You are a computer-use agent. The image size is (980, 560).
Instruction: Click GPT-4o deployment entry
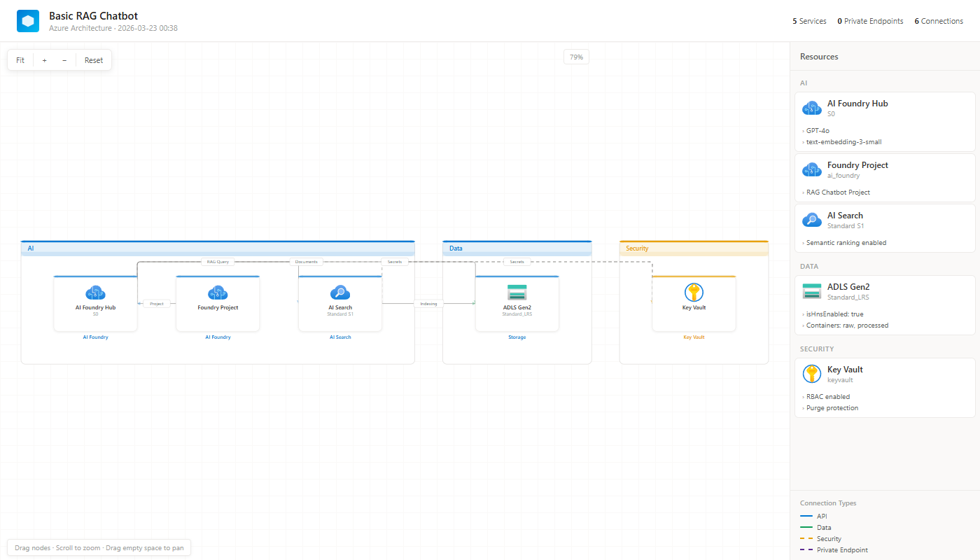818,131
